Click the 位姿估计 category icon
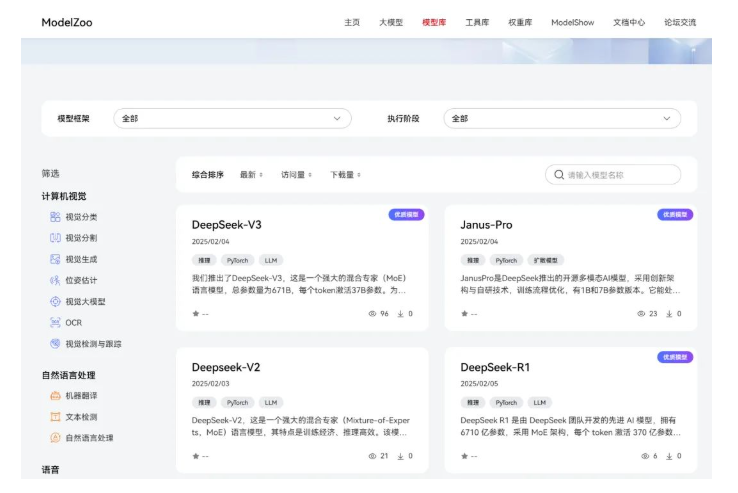This screenshot has width=738, height=493. [55, 281]
